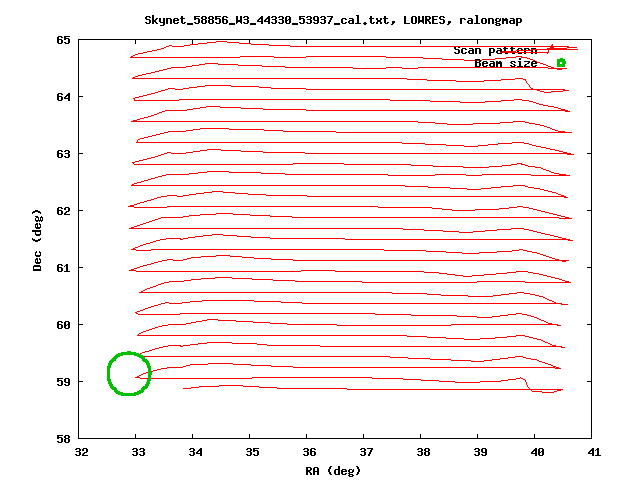The image size is (640, 480).
Task: Click the 'Beam size' legend label
Action: coord(505,63)
